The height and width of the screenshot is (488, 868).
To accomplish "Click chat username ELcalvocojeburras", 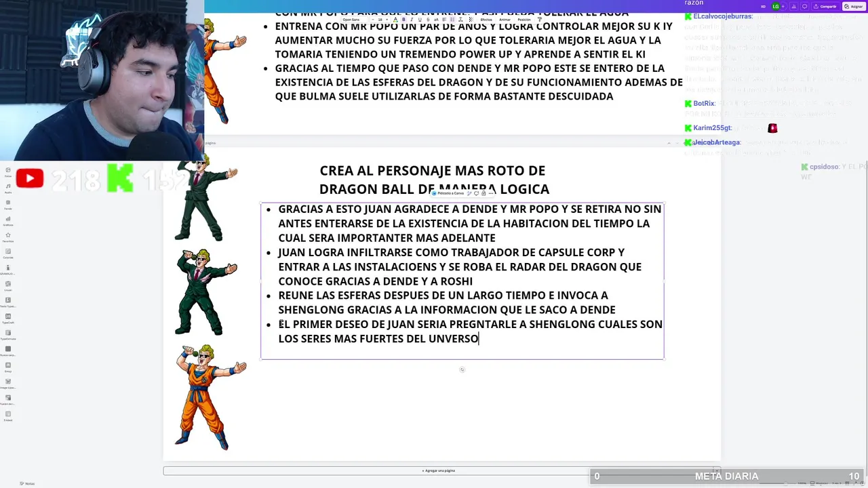I will (723, 16).
